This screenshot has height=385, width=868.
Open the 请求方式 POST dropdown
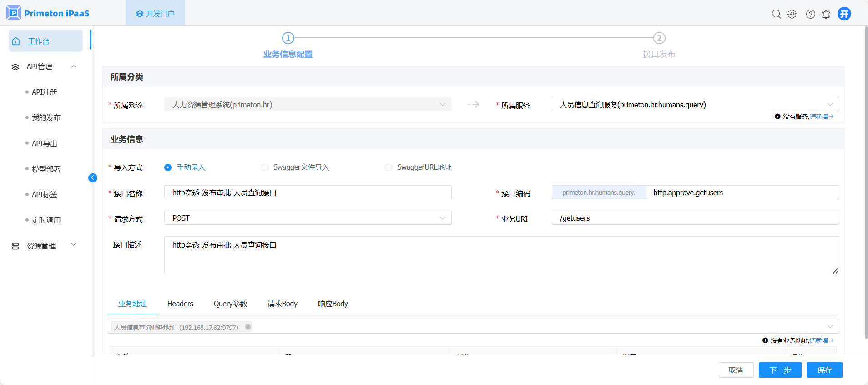[x=308, y=218]
